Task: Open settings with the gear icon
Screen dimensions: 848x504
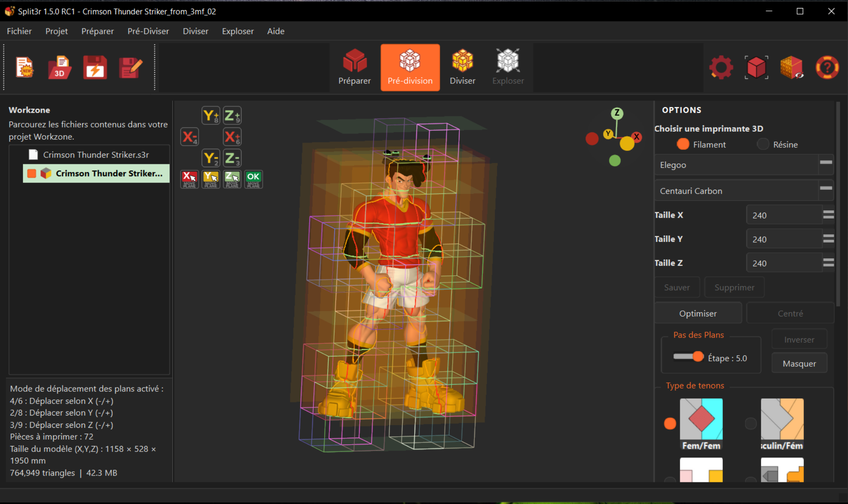Action: (721, 67)
